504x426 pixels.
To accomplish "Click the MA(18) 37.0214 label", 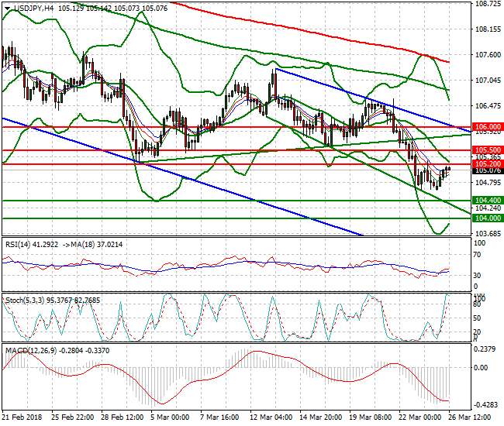I will pos(97,245).
